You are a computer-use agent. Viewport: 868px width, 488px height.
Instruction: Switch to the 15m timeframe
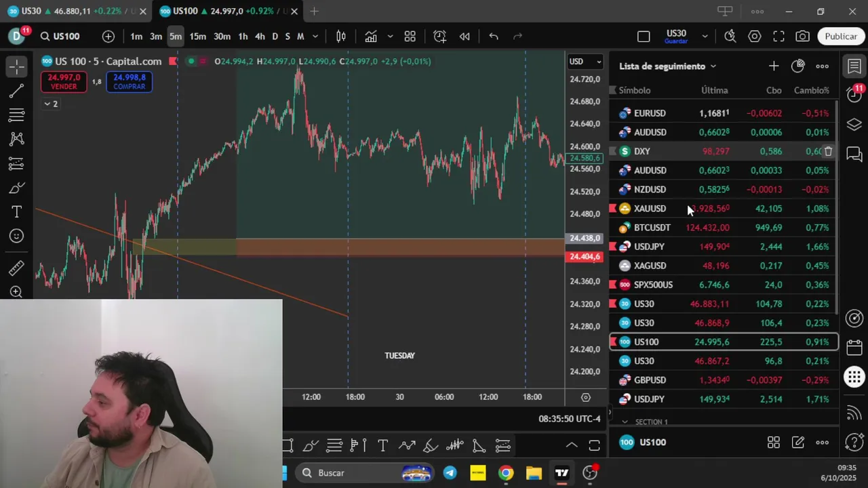[x=197, y=37]
